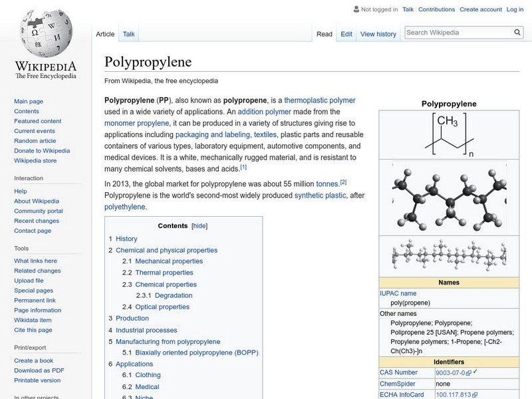Viewport: 532px width, 399px height.
Task: Open Page information
Action: (x=37, y=310)
